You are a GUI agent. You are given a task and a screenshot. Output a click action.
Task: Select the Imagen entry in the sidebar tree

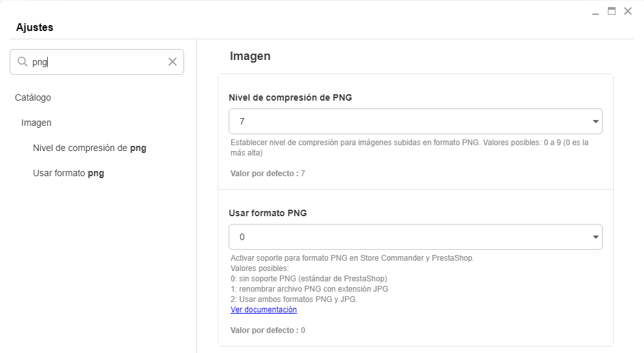(x=36, y=123)
